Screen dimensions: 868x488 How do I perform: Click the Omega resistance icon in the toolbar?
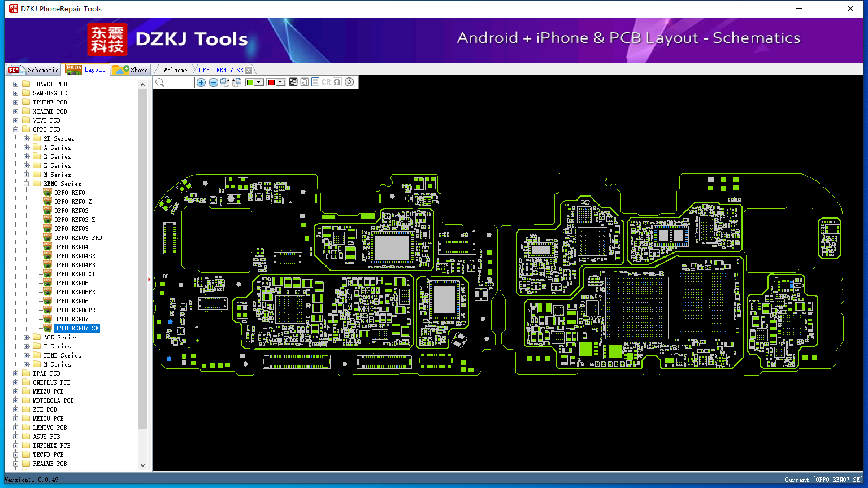pos(337,82)
